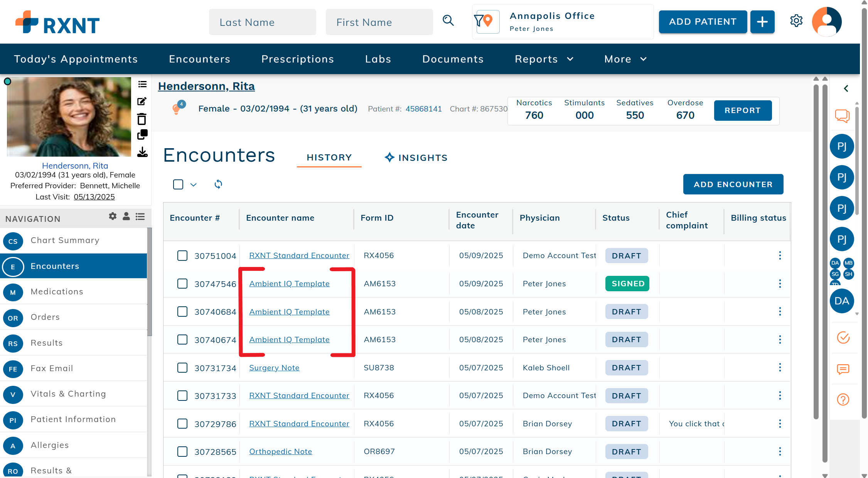Select the History tab
868x478 pixels.
click(x=329, y=157)
